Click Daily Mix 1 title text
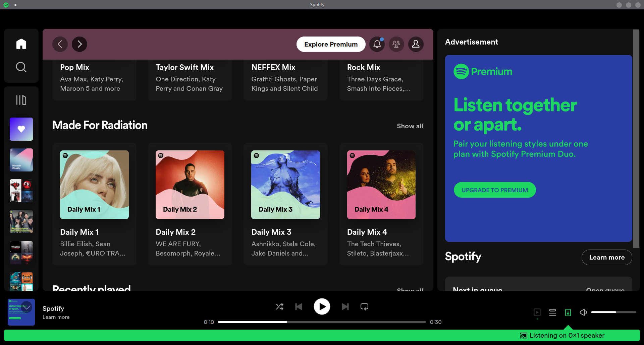The height and width of the screenshot is (345, 644). (x=79, y=232)
